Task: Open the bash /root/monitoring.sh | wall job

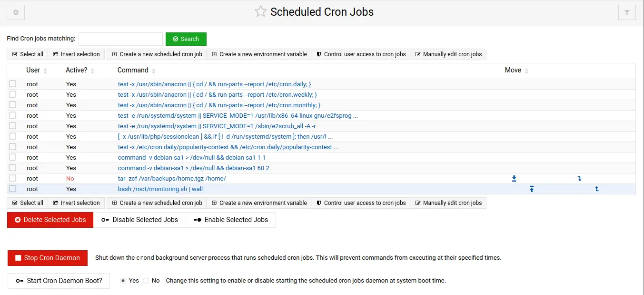Action: click(x=160, y=189)
